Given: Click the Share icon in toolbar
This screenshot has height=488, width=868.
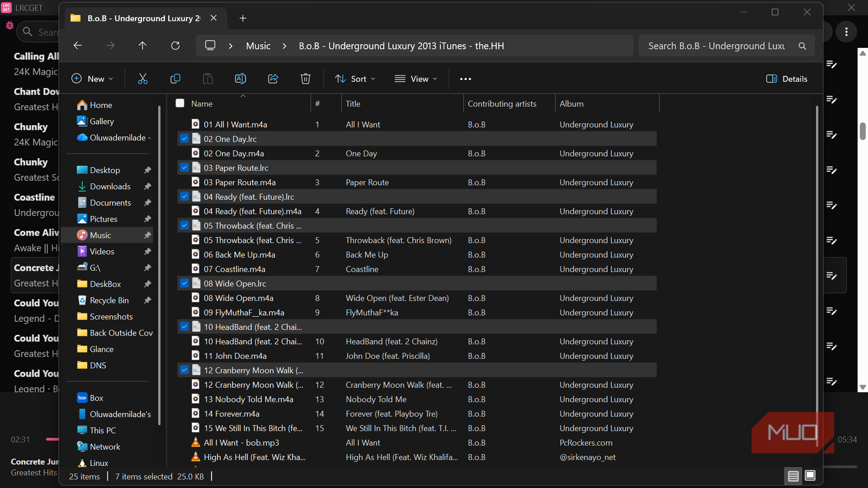Looking at the screenshot, I should (273, 79).
